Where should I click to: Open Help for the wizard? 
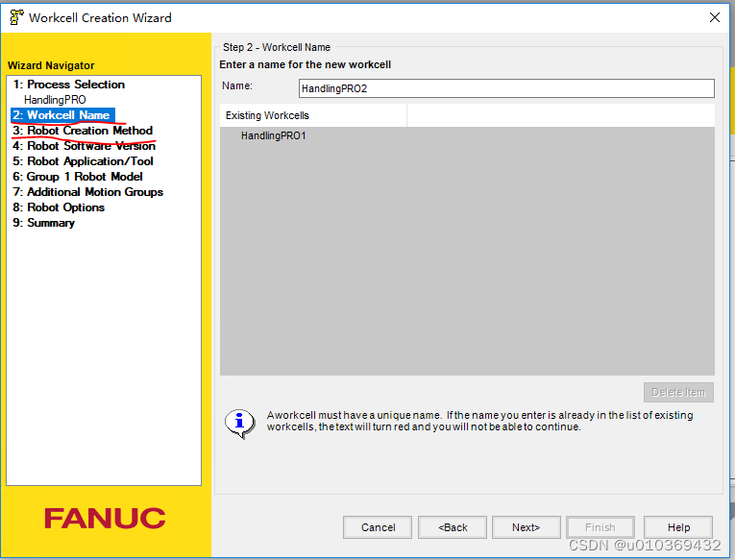coord(678,527)
